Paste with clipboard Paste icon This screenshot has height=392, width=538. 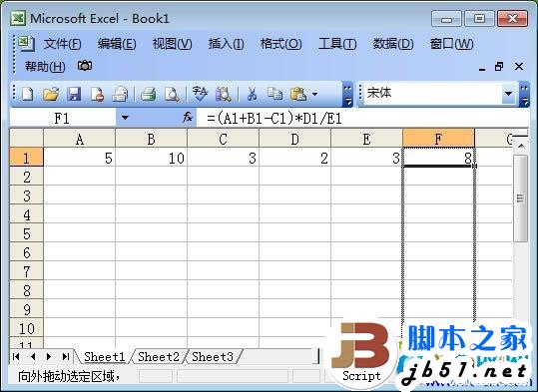coord(297,94)
